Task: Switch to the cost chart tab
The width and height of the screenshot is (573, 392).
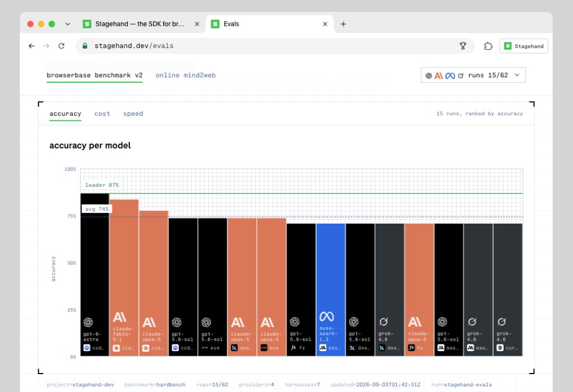Action: [x=102, y=114]
